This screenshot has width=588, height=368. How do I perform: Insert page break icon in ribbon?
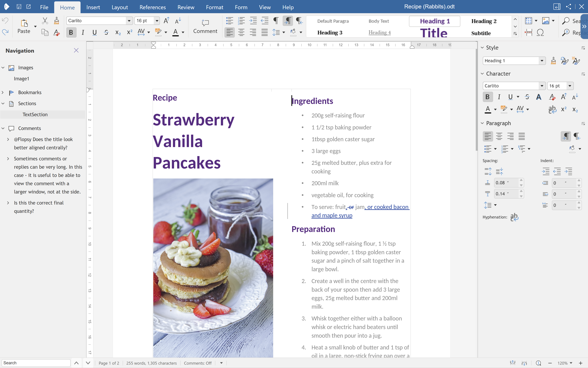pos(528,32)
